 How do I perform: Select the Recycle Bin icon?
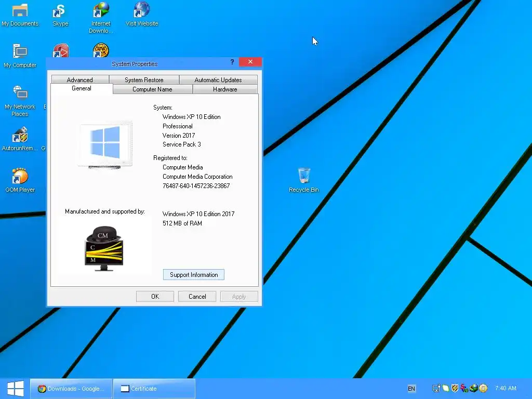pos(303,180)
